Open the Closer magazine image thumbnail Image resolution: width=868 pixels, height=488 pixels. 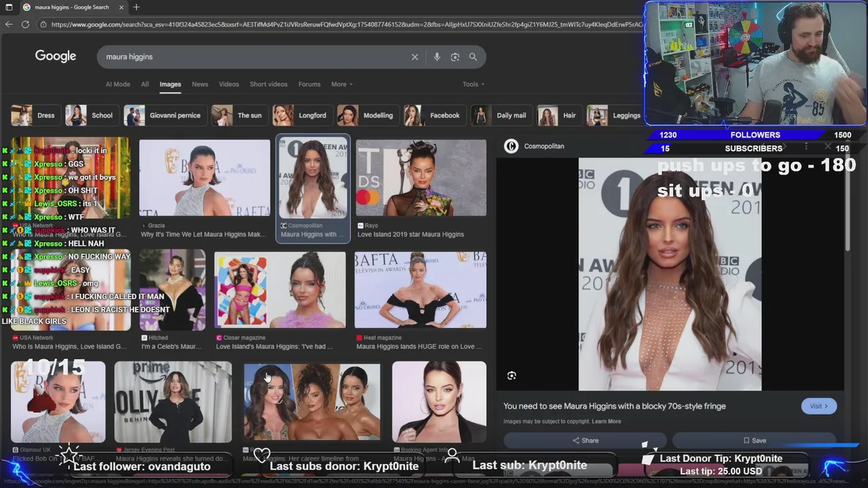click(x=279, y=290)
